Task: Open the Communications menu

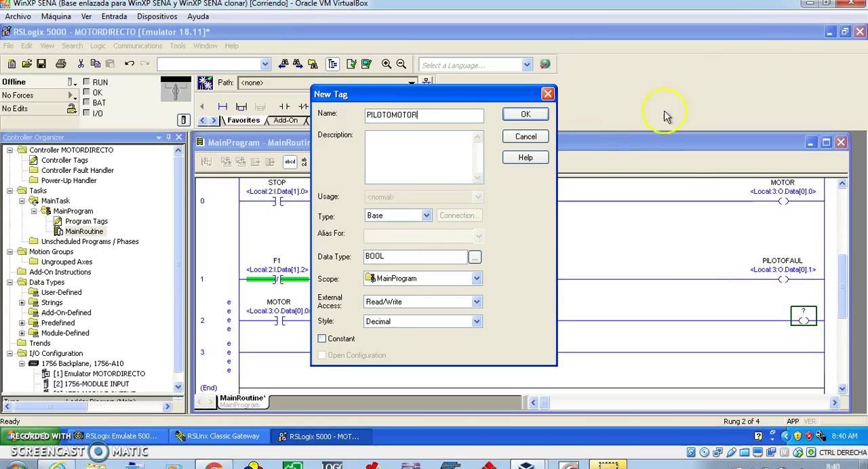Action: 138,46
